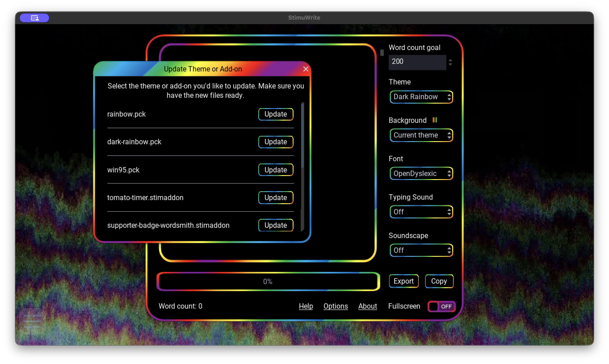Click the word count goal input field

(417, 62)
